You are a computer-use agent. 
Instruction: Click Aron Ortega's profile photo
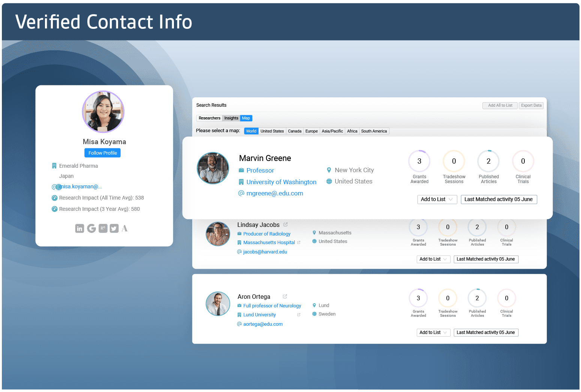(218, 304)
